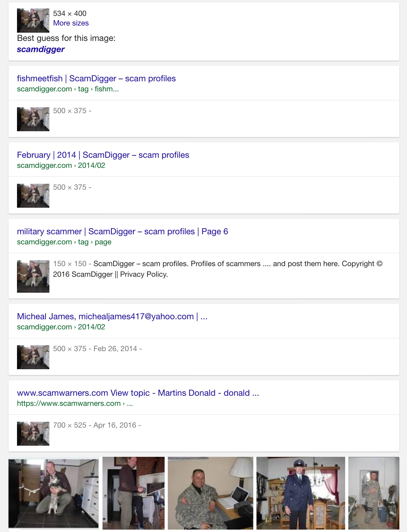
Task: Open the 'scamdigger' best guess link
Action: pyautogui.click(x=41, y=49)
